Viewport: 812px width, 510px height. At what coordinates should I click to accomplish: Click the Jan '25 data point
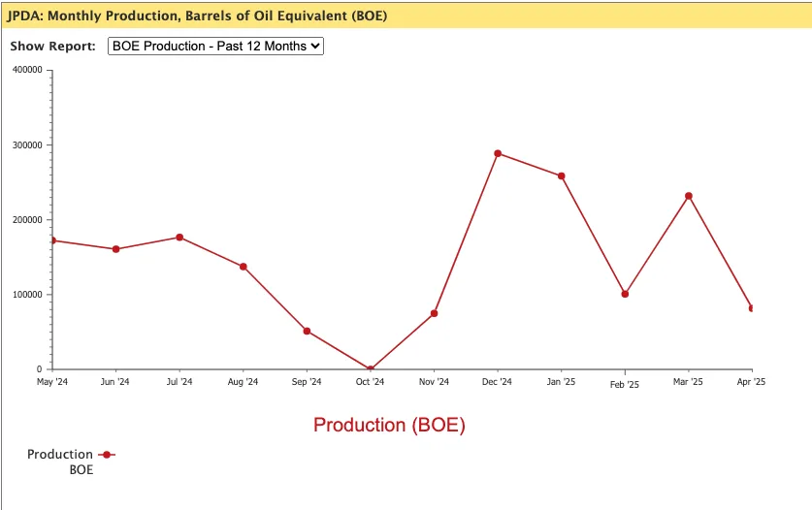[562, 175]
